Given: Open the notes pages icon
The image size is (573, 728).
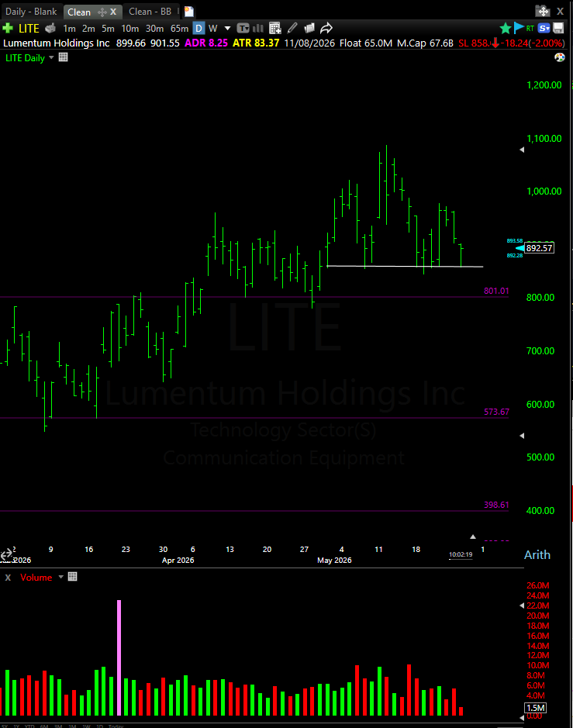Looking at the screenshot, I should 309,29.
